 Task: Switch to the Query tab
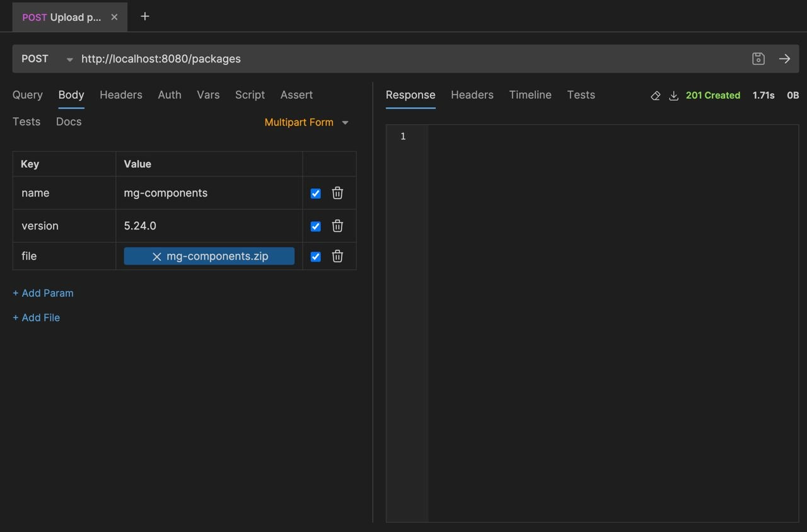(x=28, y=95)
